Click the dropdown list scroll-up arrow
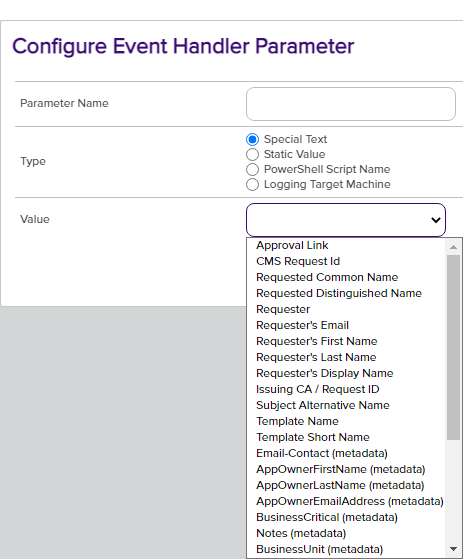The height and width of the screenshot is (559, 463). click(453, 247)
